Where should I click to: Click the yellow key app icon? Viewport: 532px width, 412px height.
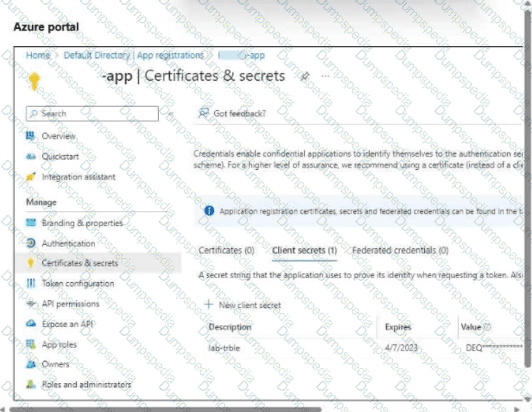[x=35, y=81]
